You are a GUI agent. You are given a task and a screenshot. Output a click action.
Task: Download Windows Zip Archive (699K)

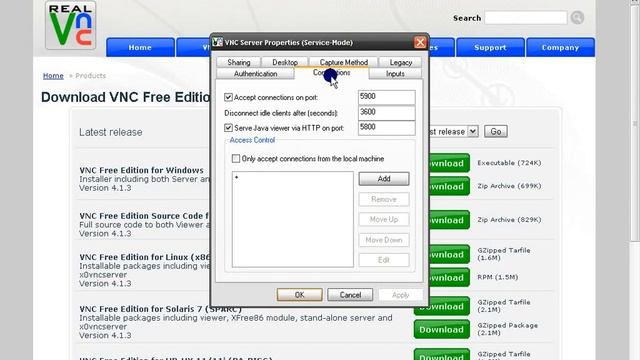click(x=449, y=187)
